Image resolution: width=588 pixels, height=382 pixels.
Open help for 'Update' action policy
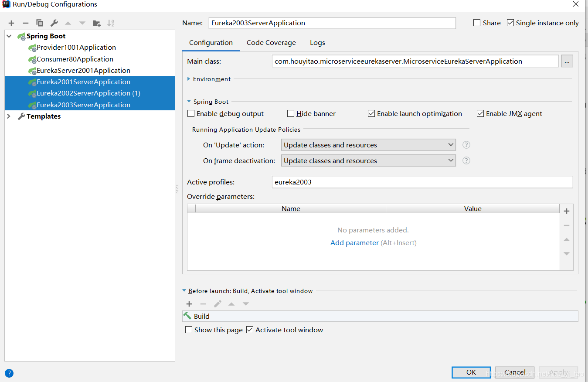tap(466, 145)
